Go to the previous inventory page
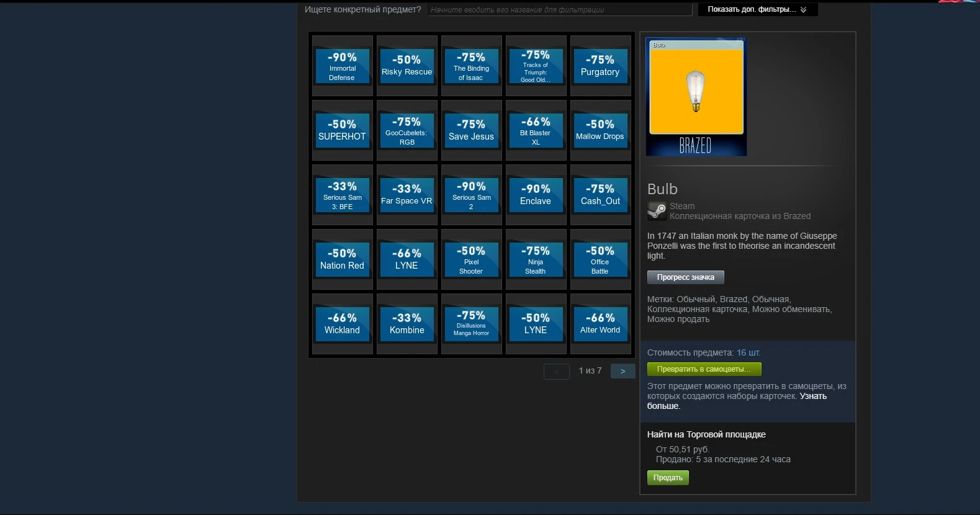 557,371
